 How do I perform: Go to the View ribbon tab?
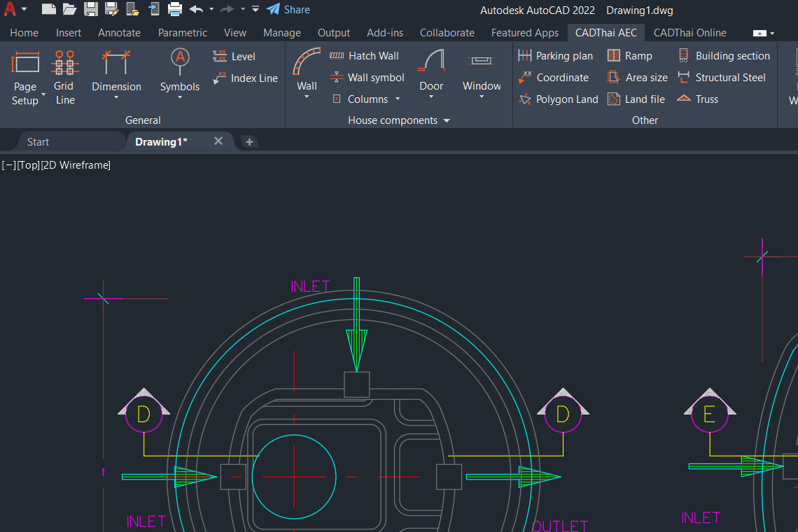point(234,33)
